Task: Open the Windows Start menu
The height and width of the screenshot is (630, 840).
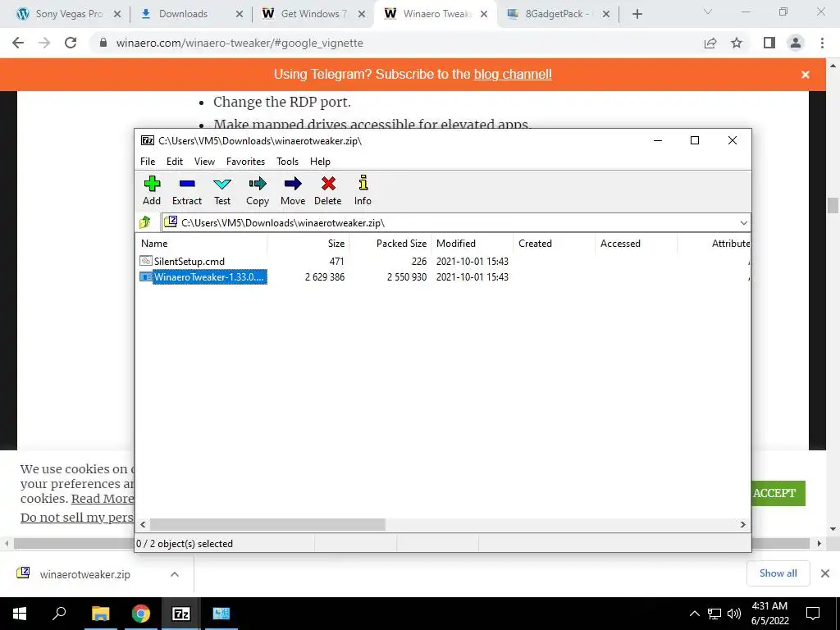Action: point(20,614)
